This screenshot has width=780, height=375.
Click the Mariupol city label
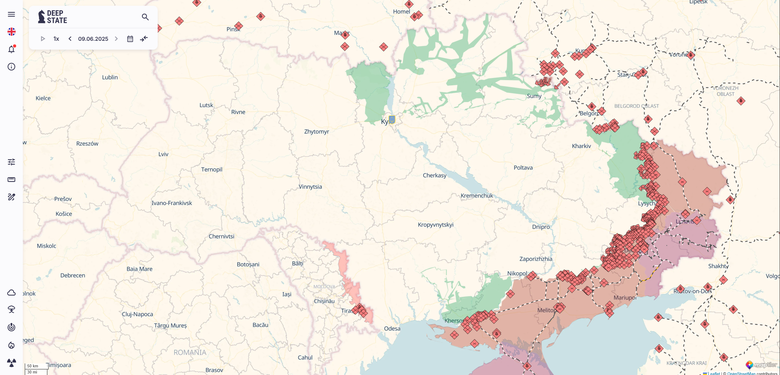coord(625,297)
